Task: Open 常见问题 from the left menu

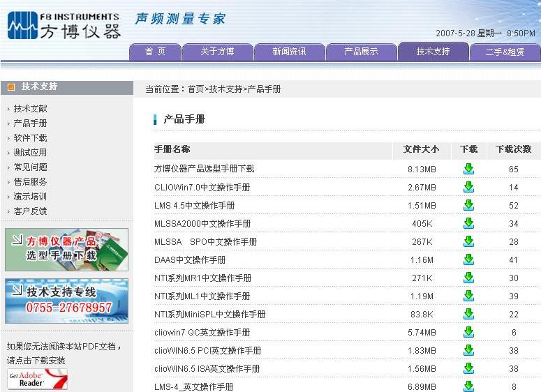Action: click(31, 167)
